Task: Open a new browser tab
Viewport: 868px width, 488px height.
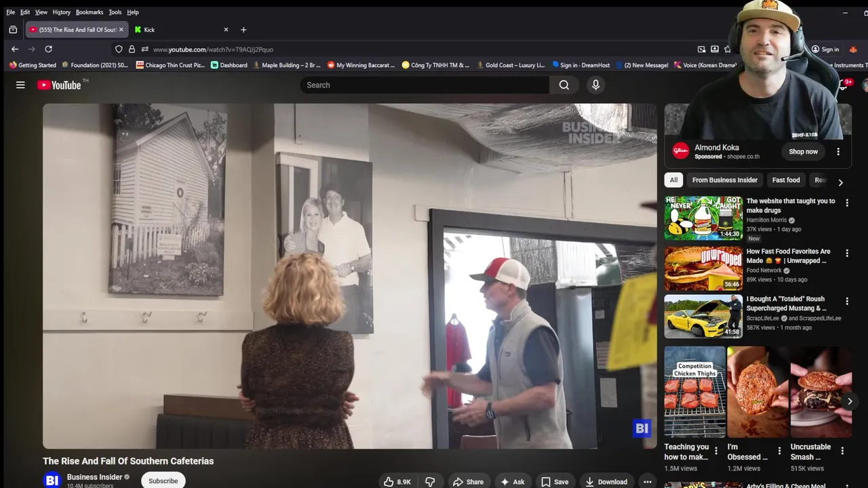Action: point(243,30)
